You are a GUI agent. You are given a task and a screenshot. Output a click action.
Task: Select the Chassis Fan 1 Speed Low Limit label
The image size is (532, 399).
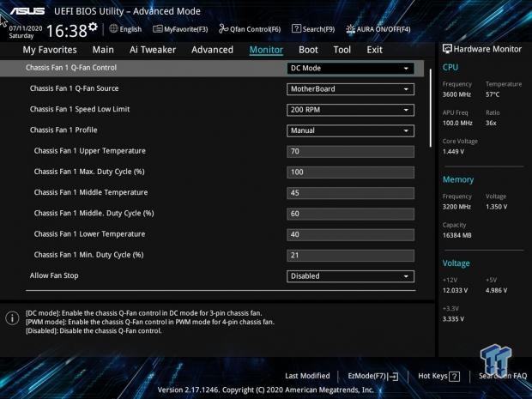coord(80,109)
